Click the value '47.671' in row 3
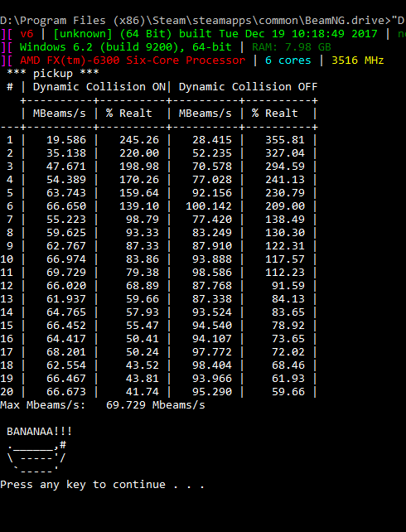406x532 pixels. pyautogui.click(x=66, y=167)
